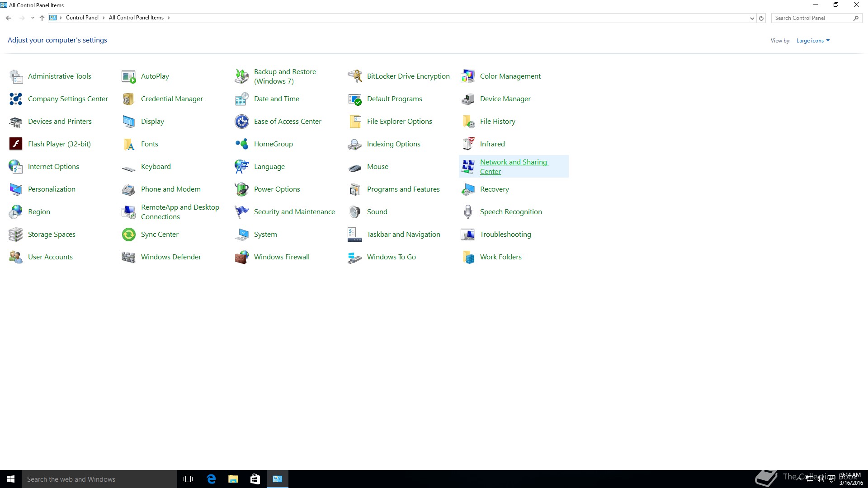Open the Internet Options icon
The image size is (868, 488).
click(16, 167)
